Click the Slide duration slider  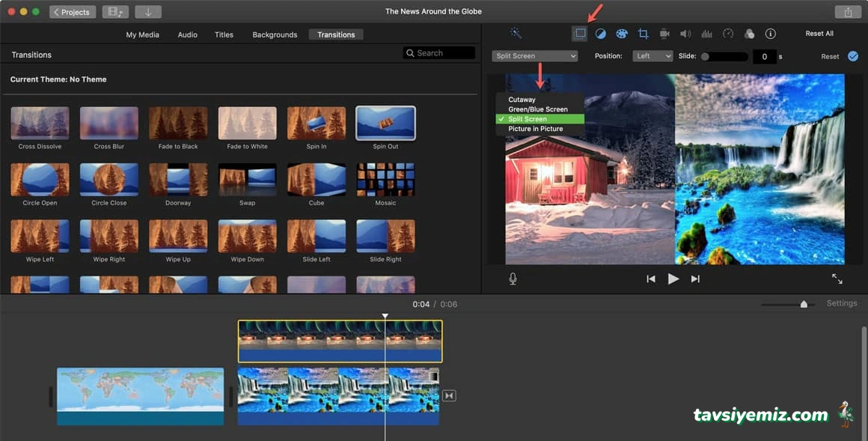724,56
